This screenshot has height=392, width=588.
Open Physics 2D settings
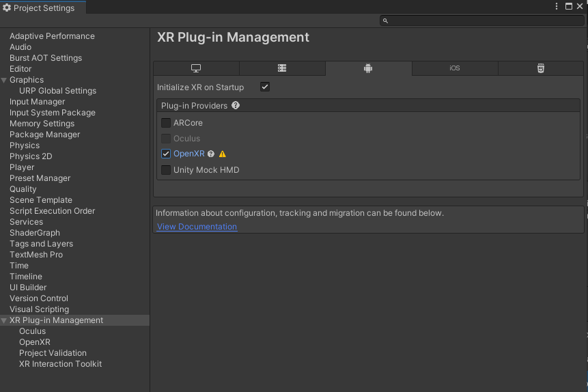click(31, 156)
